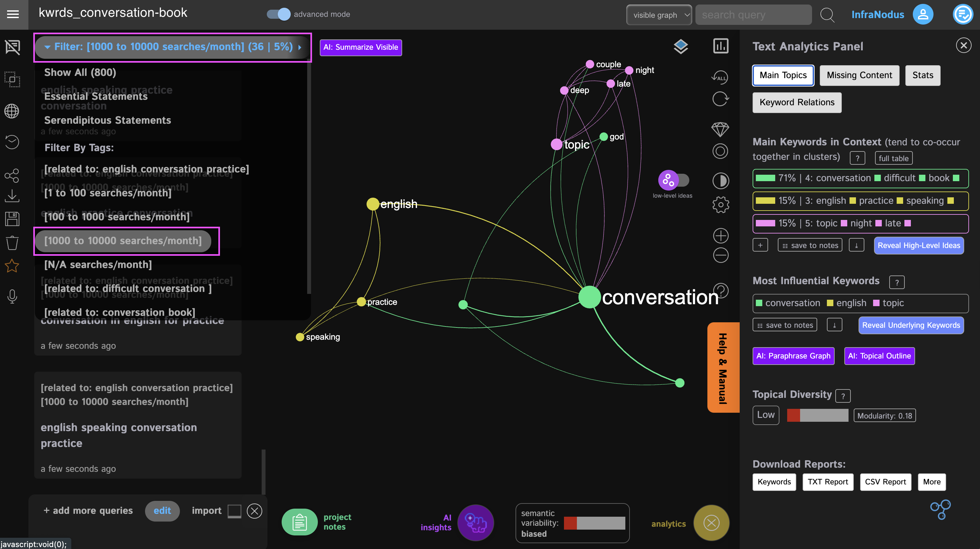Click into the search query field

(753, 15)
